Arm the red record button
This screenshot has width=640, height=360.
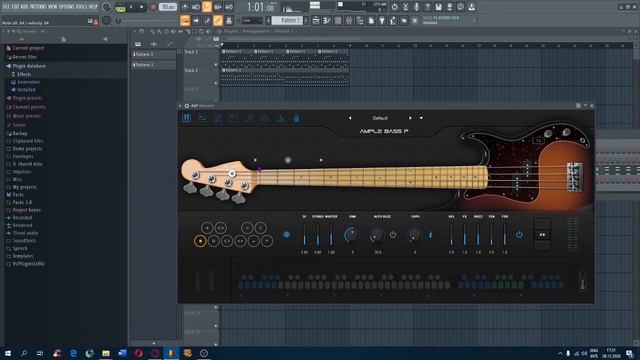(153, 7)
